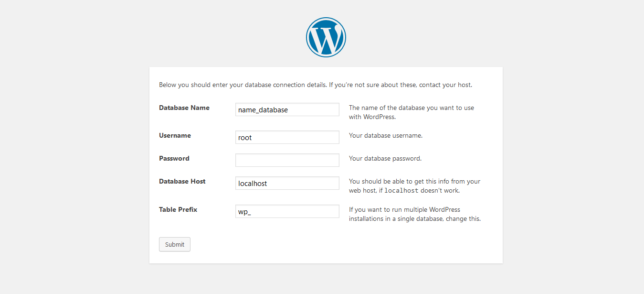The width and height of the screenshot is (644, 294).
Task: Select the empty Password field
Action: pos(287,160)
